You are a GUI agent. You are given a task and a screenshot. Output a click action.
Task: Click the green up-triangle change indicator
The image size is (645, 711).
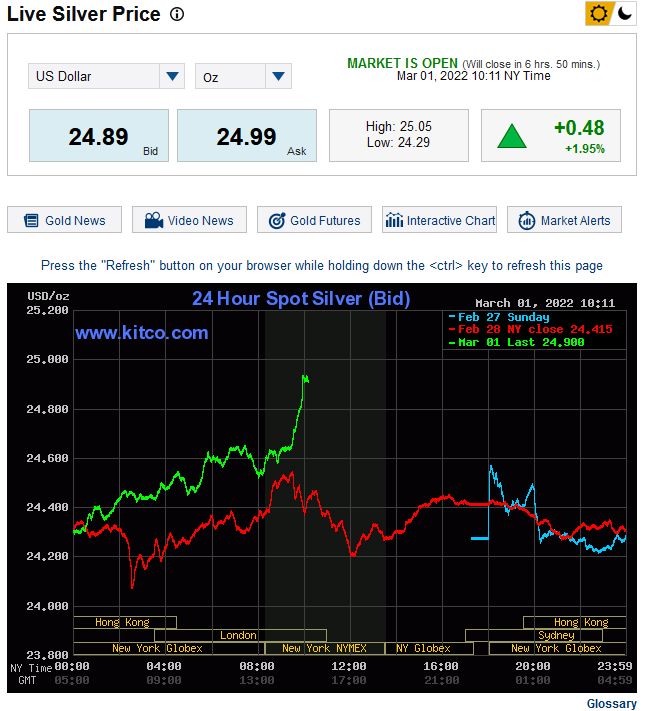tap(512, 136)
